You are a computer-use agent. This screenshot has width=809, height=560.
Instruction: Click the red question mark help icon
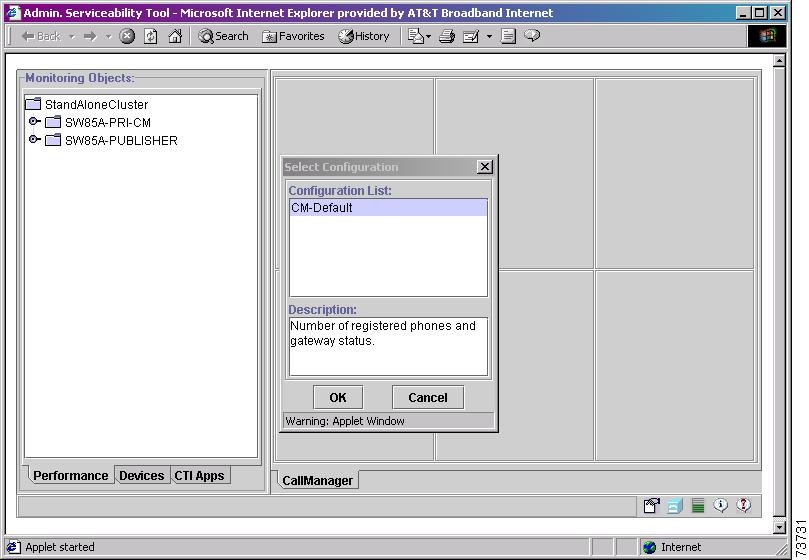coord(743,505)
